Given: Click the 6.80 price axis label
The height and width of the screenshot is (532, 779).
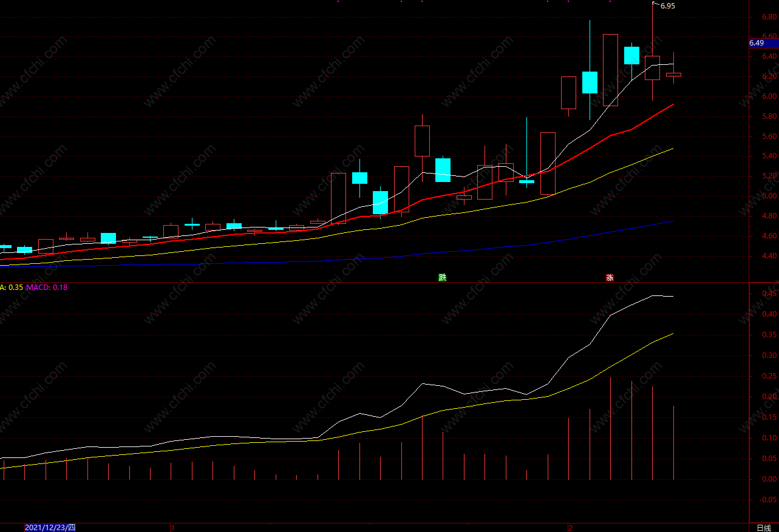Looking at the screenshot, I should pos(769,17).
